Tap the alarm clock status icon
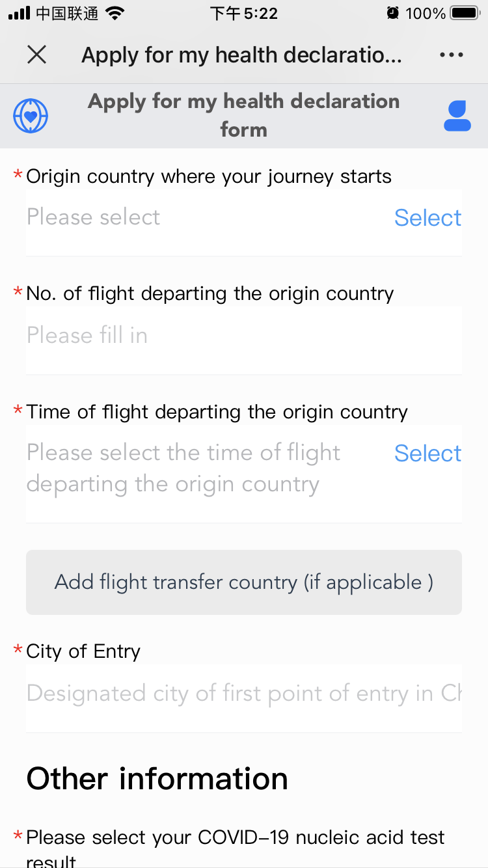Viewport: 488px width, 868px height. tap(392, 13)
